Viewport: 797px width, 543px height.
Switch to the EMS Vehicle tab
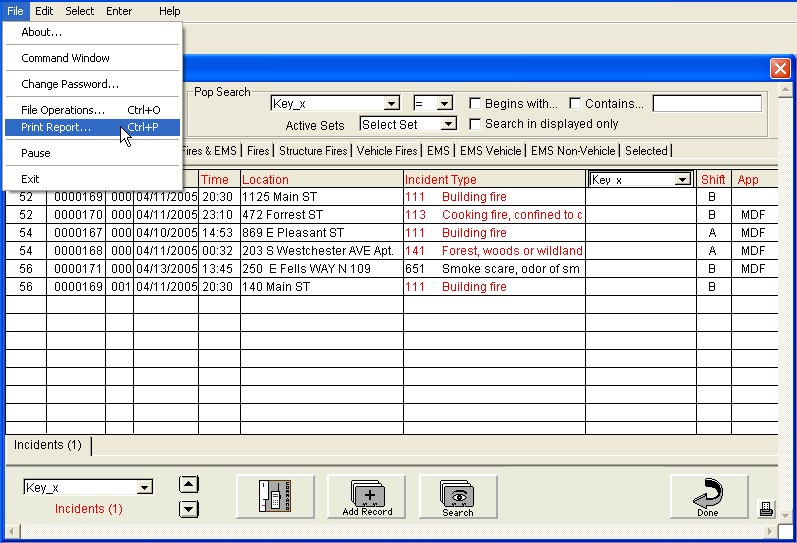click(x=491, y=150)
